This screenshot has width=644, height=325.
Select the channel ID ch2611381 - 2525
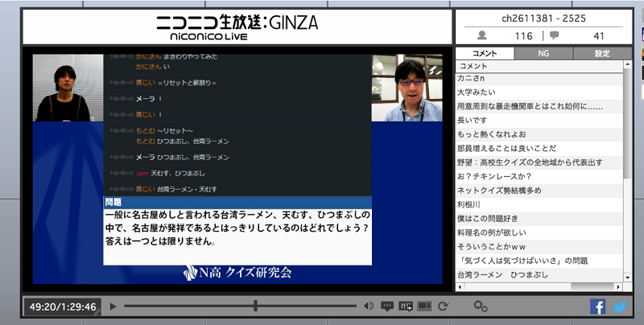tap(543, 19)
